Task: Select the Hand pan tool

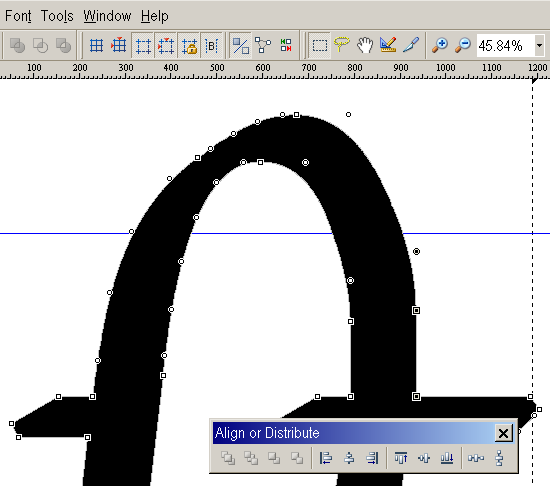Action: (365, 46)
